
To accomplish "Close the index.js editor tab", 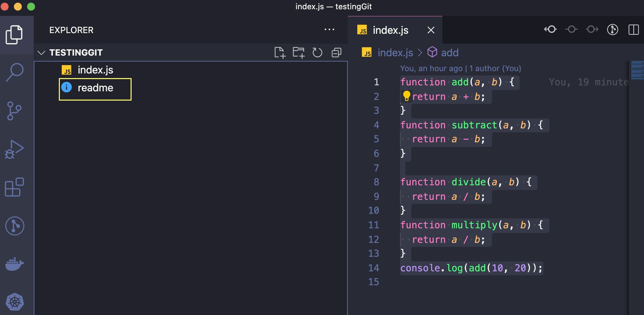I will click(x=431, y=30).
